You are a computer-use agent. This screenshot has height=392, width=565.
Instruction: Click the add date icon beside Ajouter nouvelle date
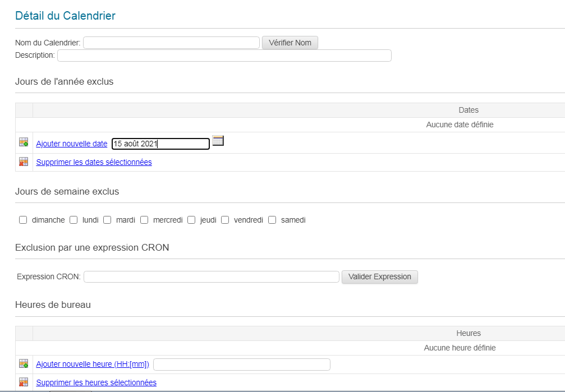pos(24,142)
